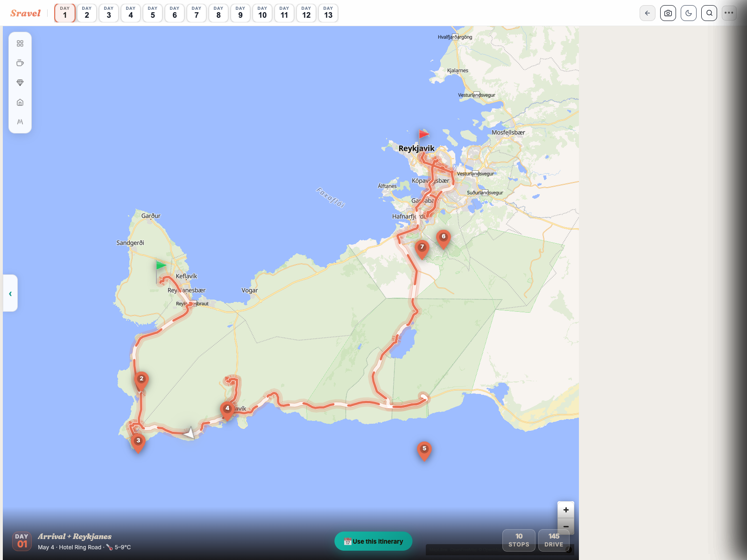
Task: Click the camera snapshot button
Action: pos(668,13)
